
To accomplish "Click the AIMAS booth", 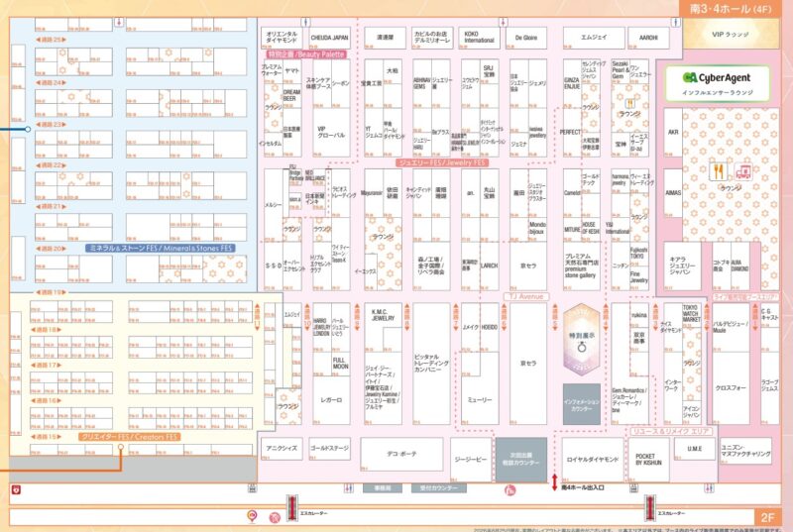I will click(x=673, y=193).
